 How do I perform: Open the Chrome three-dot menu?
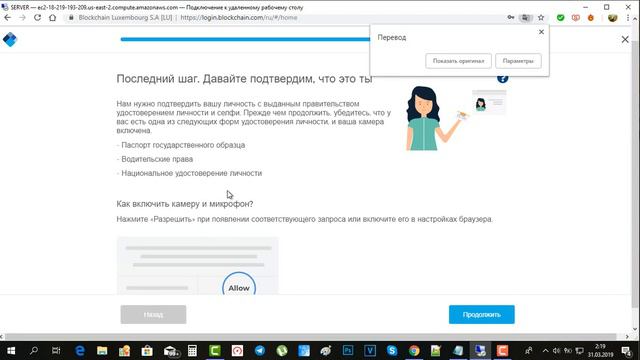(628, 18)
